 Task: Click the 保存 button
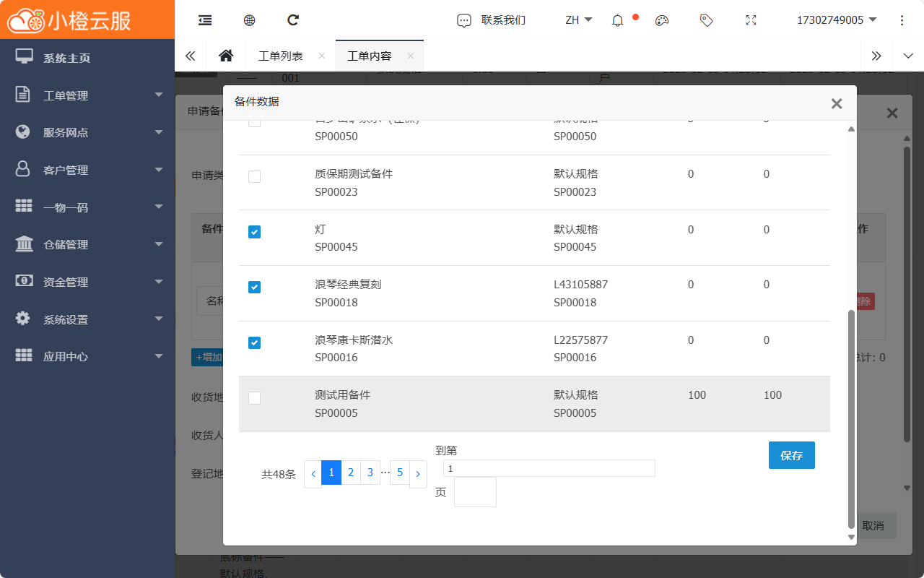(791, 455)
